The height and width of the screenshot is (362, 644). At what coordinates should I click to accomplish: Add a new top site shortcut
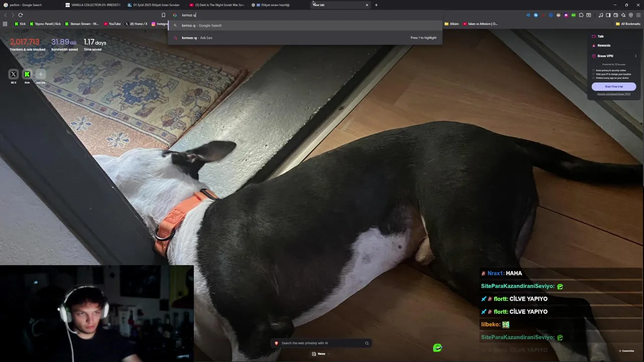click(x=41, y=74)
